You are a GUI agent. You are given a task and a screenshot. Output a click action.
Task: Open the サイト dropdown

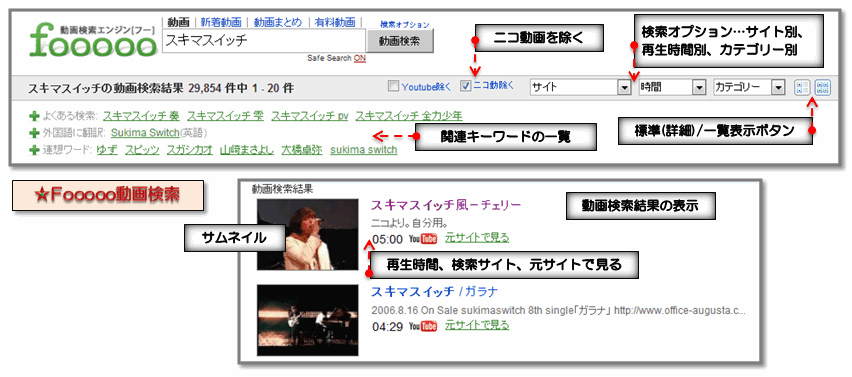(x=579, y=87)
